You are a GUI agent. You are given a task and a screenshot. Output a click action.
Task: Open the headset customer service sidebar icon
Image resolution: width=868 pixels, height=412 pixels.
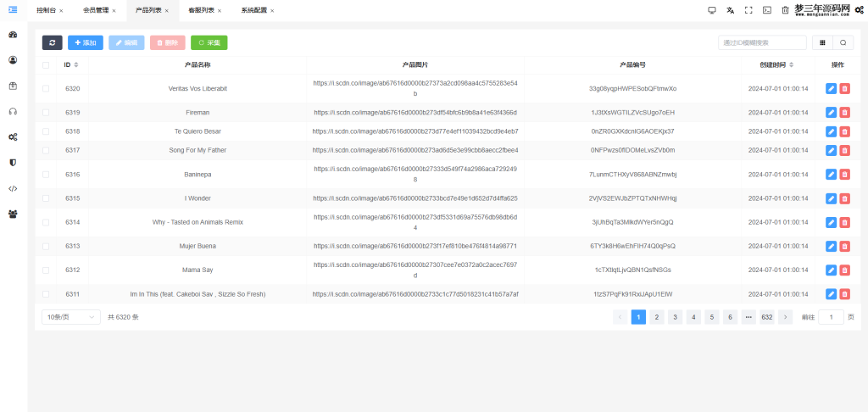click(x=13, y=111)
